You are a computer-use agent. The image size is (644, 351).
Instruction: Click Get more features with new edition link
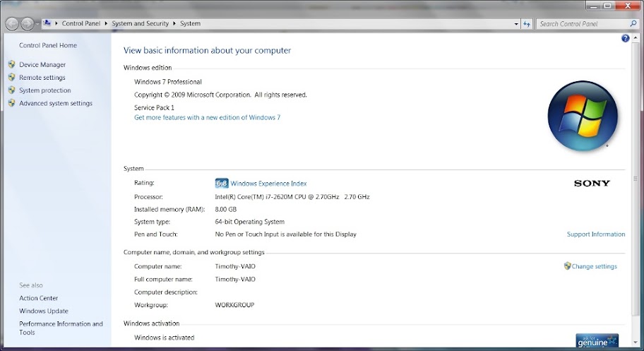pyautogui.click(x=207, y=117)
